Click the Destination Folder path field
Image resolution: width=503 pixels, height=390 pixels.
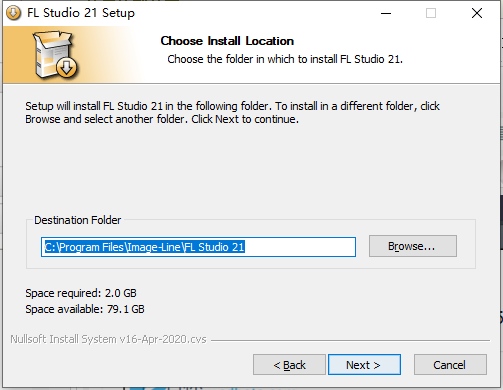(x=198, y=247)
